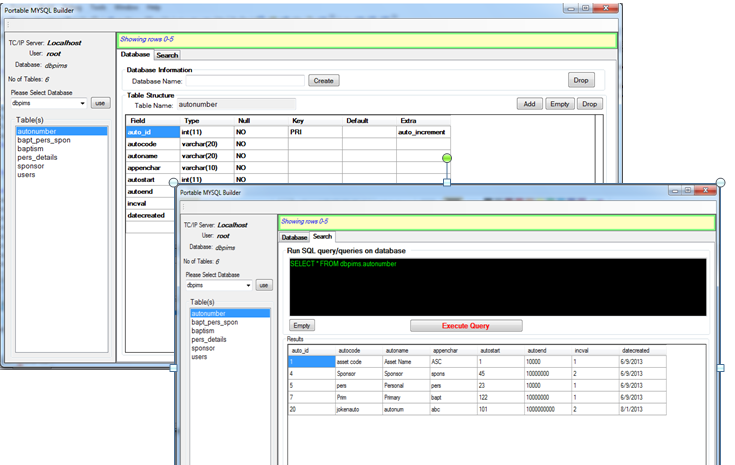Viewport: 735px width, 465px height.
Task: Click Drop button beside the Empty table button
Action: pos(590,104)
